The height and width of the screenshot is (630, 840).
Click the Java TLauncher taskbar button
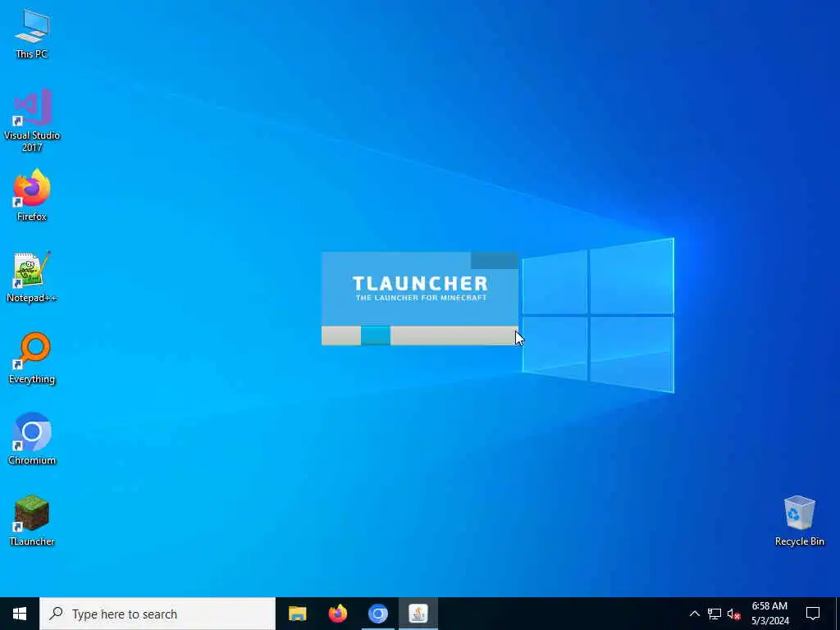418,614
